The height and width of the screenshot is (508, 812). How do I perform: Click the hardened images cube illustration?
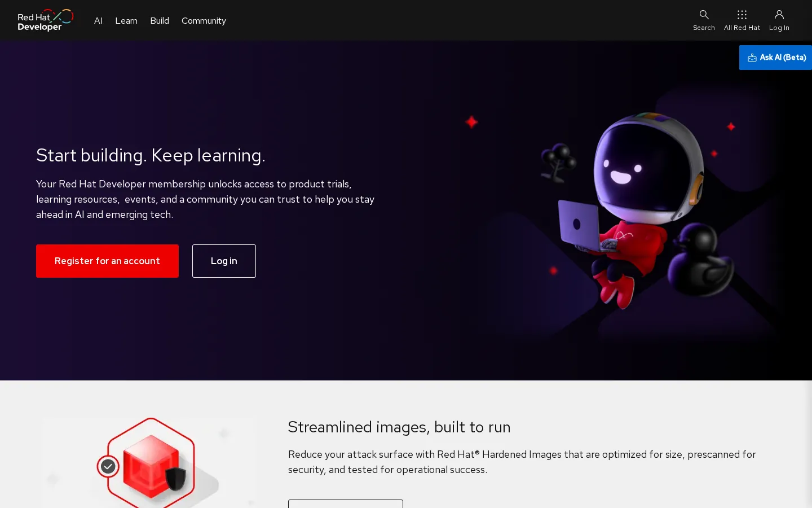(x=149, y=463)
